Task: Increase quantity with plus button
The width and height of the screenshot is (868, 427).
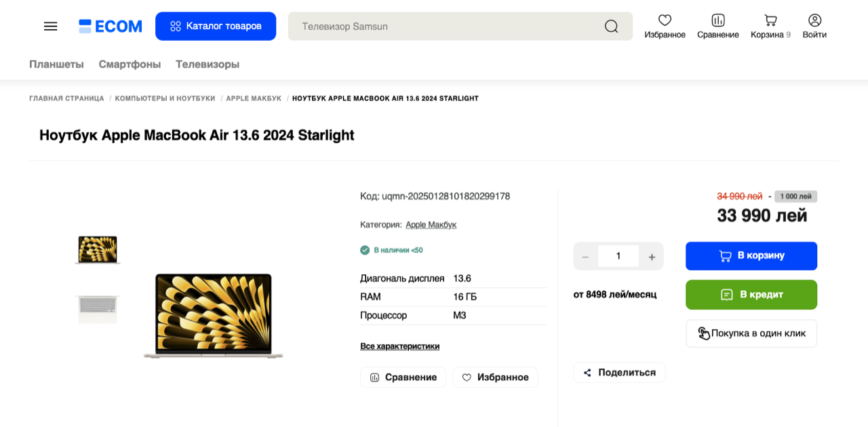Action: 652,257
